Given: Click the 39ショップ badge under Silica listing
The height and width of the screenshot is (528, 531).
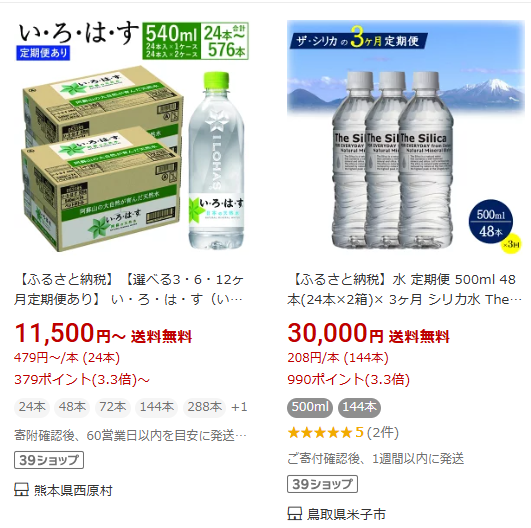Looking at the screenshot, I should 322,484.
